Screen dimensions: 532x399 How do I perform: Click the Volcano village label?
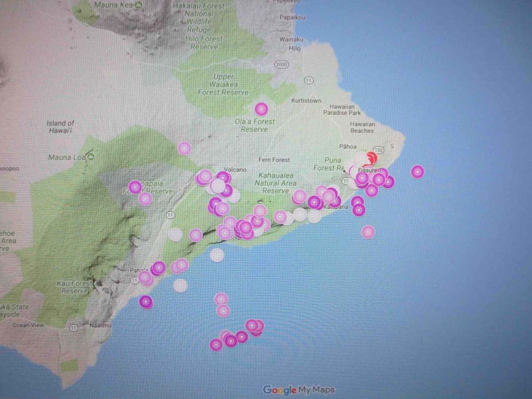point(235,169)
